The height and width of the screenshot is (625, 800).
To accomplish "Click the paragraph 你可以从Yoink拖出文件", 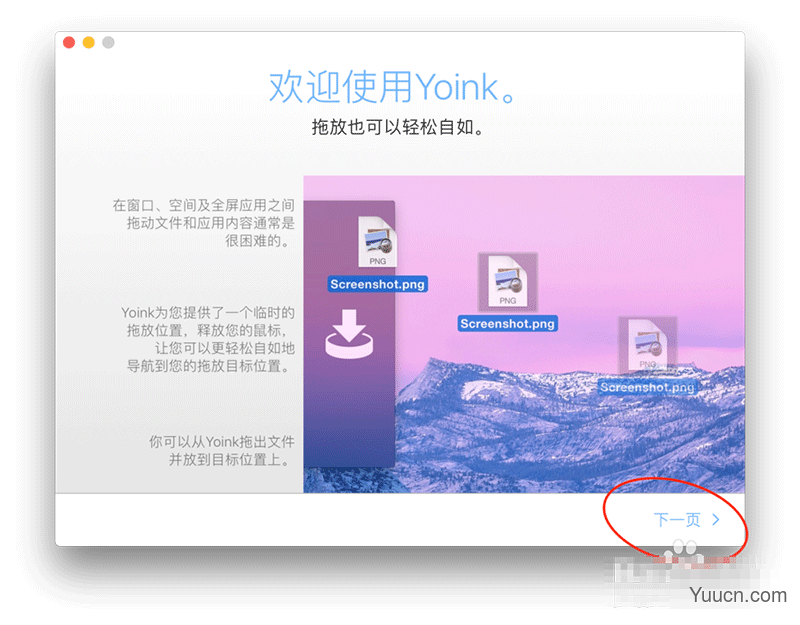I will (222, 451).
